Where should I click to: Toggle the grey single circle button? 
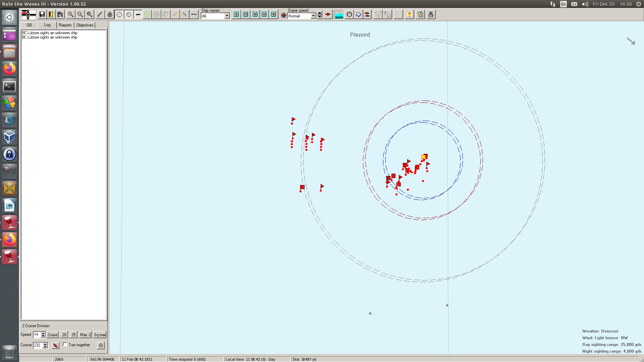tap(166, 14)
